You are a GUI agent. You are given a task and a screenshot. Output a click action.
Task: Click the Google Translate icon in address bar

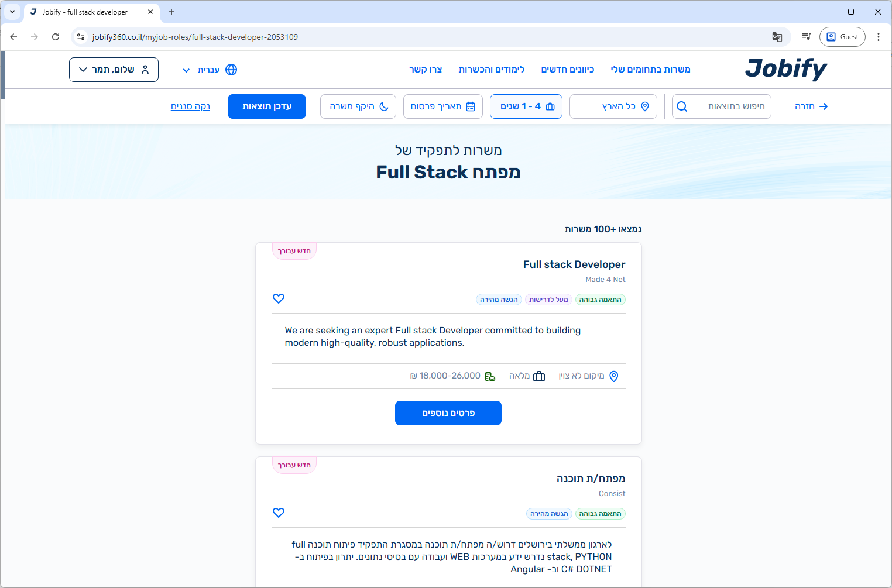(x=777, y=37)
